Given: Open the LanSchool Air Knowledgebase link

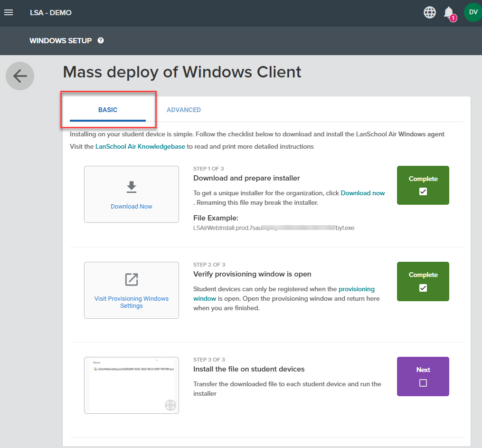Looking at the screenshot, I should point(140,146).
